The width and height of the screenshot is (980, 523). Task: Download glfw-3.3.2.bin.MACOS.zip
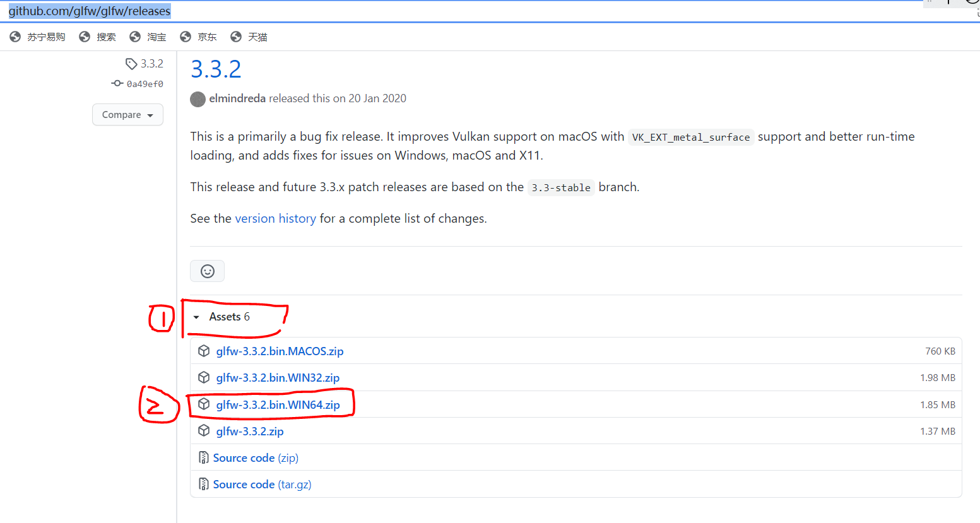pyautogui.click(x=280, y=350)
